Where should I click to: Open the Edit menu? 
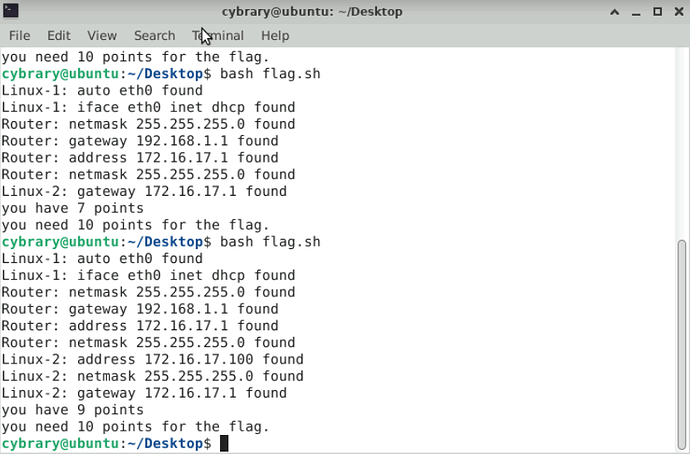pos(59,35)
